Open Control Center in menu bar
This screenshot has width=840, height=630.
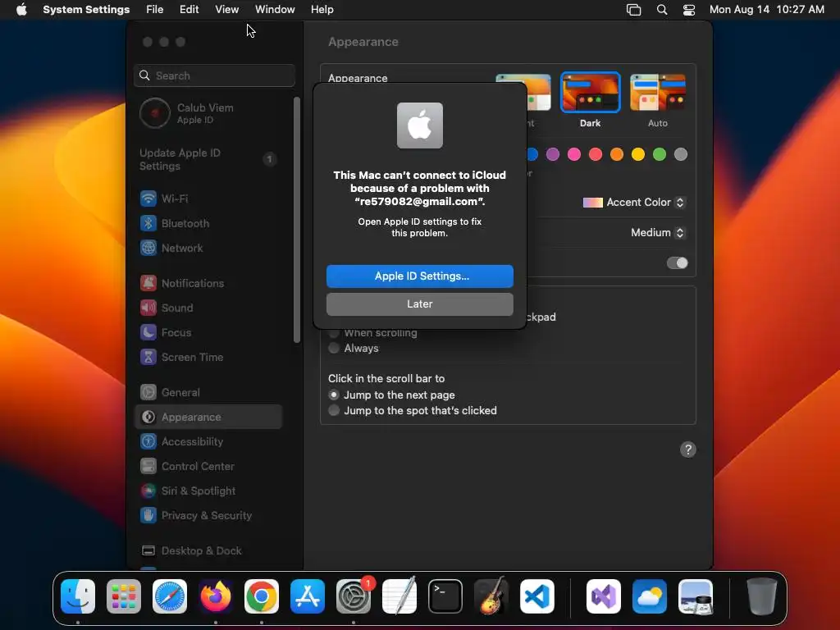[689, 10]
